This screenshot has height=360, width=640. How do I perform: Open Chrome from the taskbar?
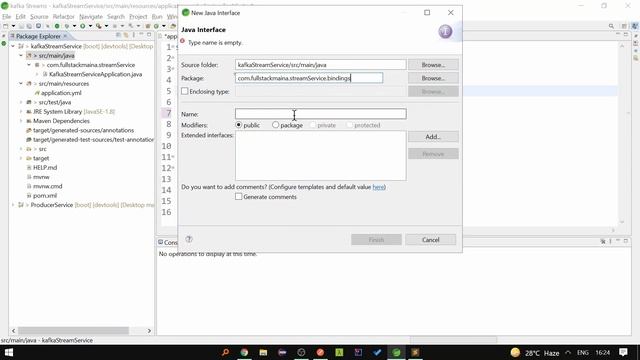pos(244,352)
